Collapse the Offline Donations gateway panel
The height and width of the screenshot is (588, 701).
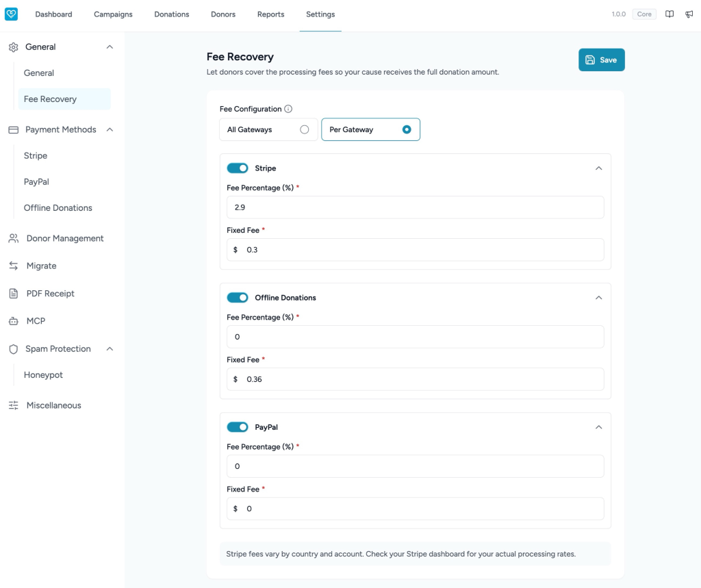[x=598, y=298]
